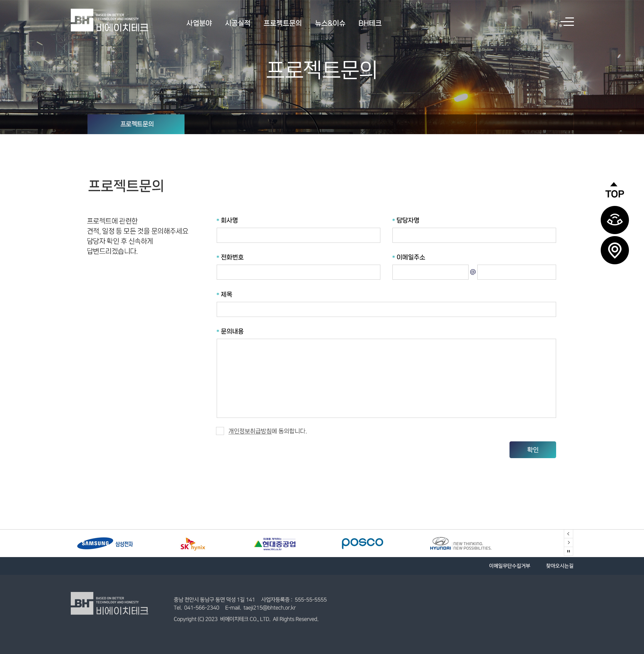
Task: Check the 개인정보취급방침 agreement checkbox
Action: [220, 431]
